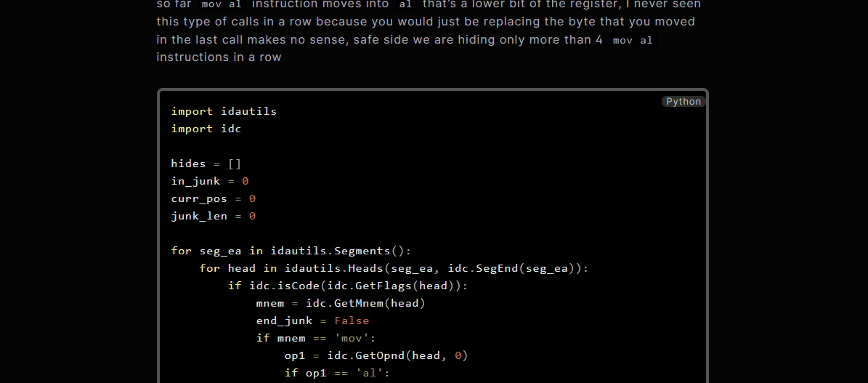The height and width of the screenshot is (383, 868).
Task: Click the 'mnem = idc.GetMnem(head)' line
Action: point(341,304)
